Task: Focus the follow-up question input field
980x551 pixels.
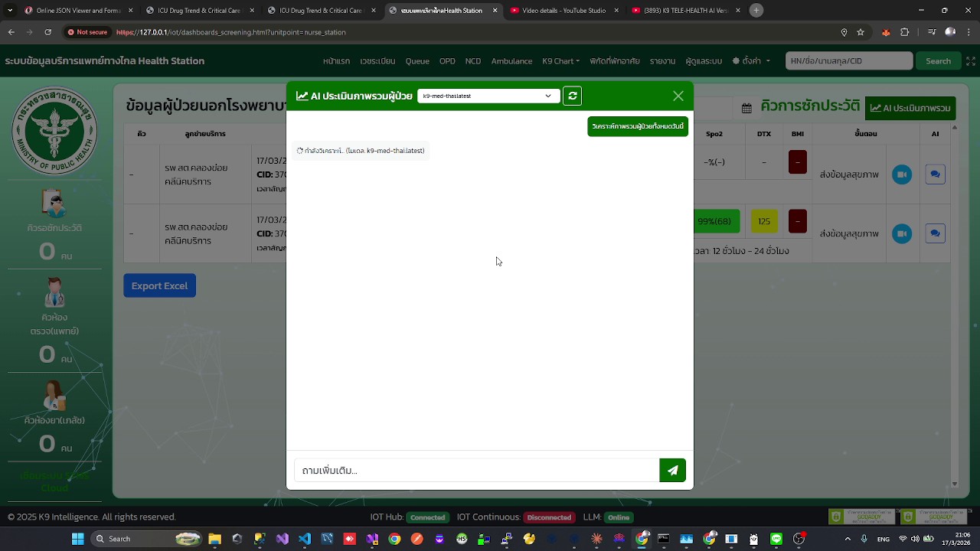Action: pos(476,471)
